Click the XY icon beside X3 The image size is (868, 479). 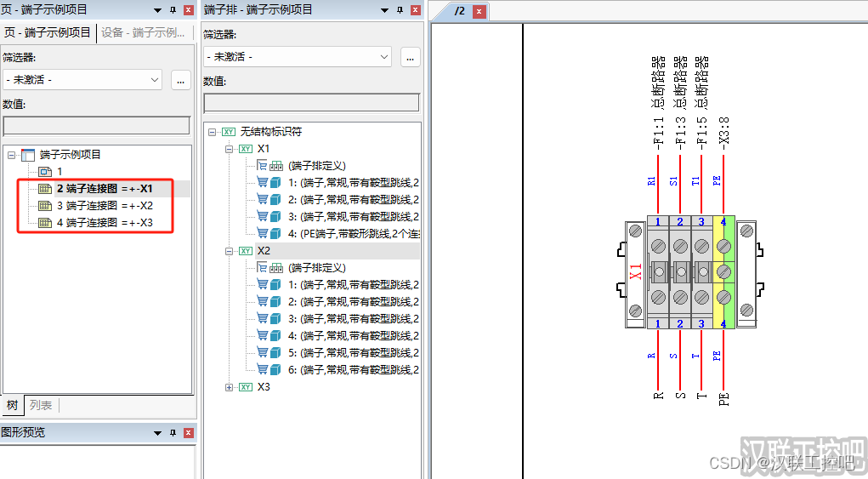246,387
